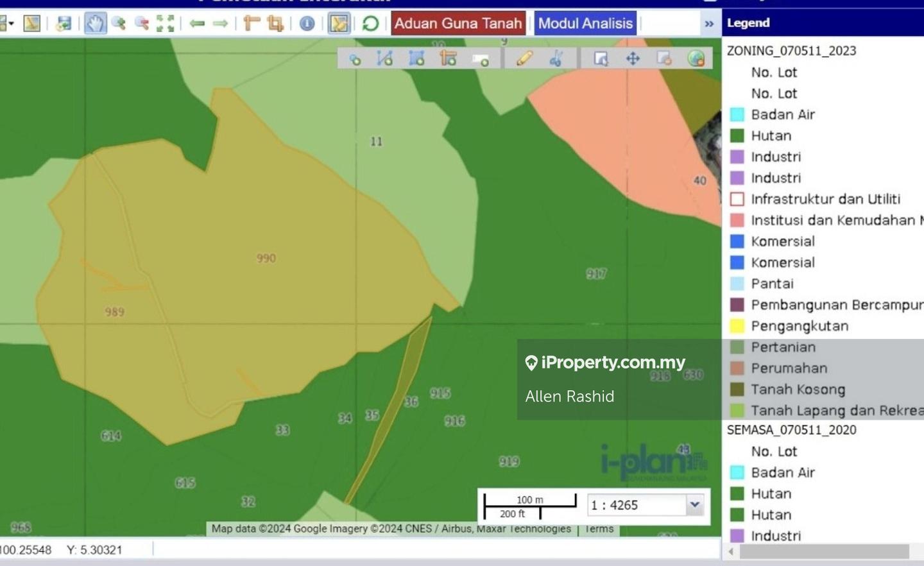
Task: Click the zoom in magnifier tool
Action: [x=118, y=24]
